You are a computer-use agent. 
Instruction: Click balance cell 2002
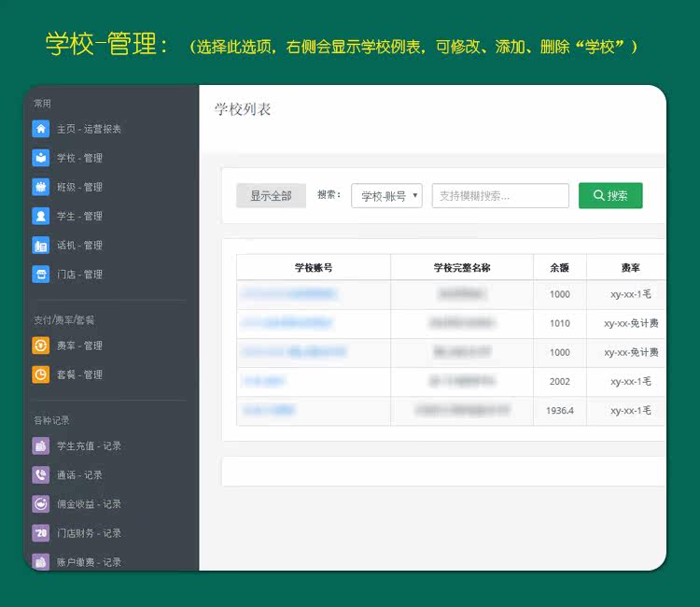pos(560,381)
